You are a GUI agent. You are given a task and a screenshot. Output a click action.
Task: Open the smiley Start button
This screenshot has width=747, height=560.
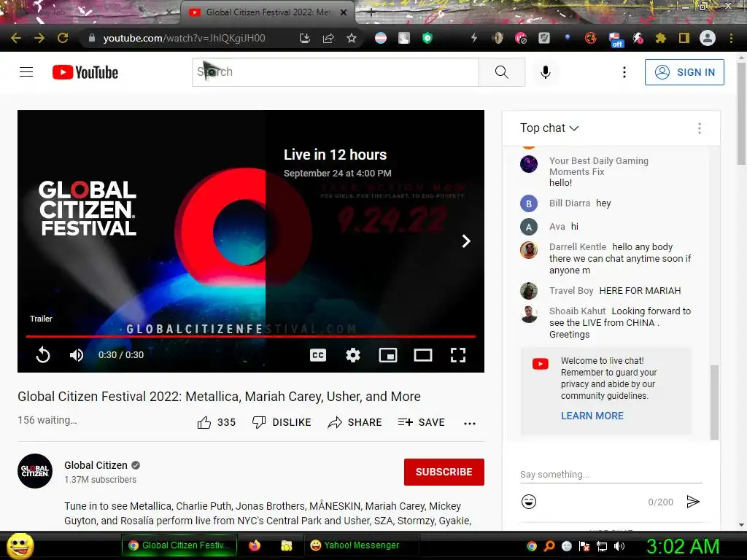pyautogui.click(x=20, y=545)
